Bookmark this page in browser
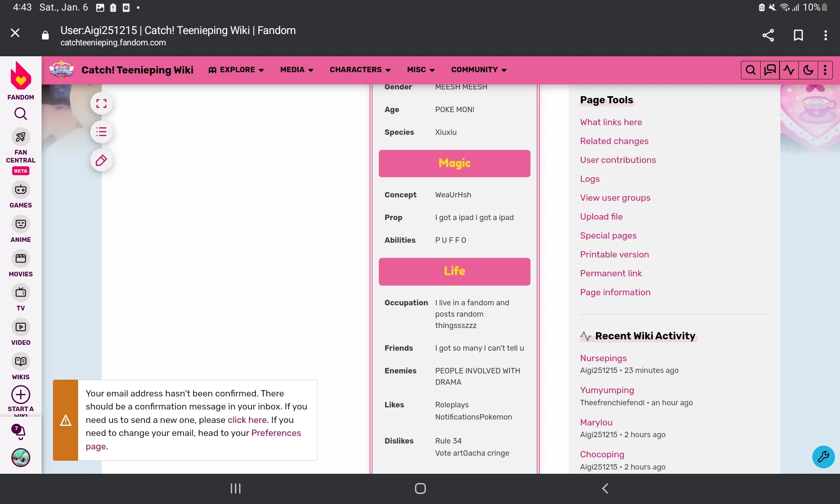This screenshot has width=840, height=504. 798,35
